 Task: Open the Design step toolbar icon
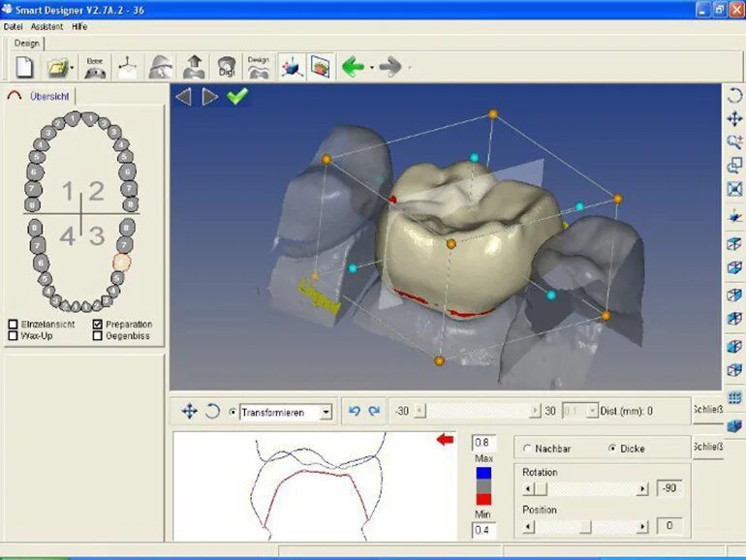pos(259,67)
